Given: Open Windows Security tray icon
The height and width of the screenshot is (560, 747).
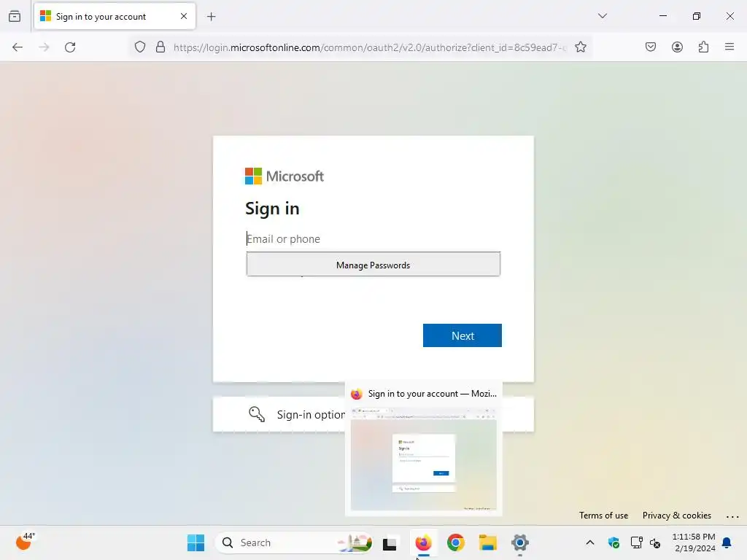Looking at the screenshot, I should tap(614, 542).
